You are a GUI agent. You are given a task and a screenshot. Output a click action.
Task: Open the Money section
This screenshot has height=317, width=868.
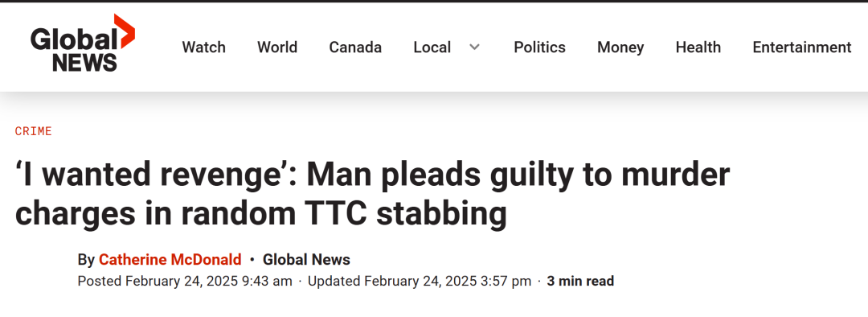[x=620, y=47]
